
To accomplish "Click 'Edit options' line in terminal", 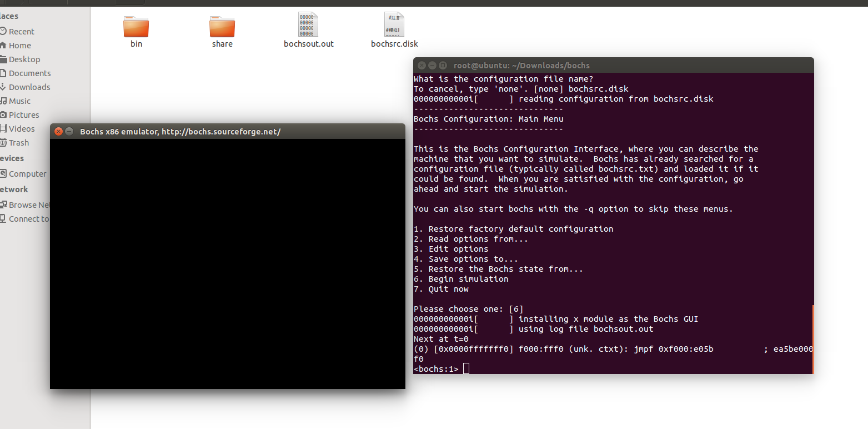I will [x=451, y=249].
